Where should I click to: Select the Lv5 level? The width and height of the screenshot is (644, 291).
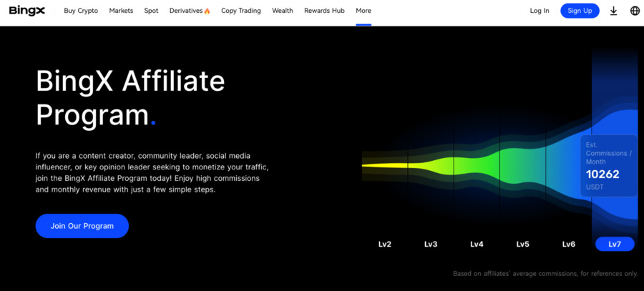(x=523, y=245)
